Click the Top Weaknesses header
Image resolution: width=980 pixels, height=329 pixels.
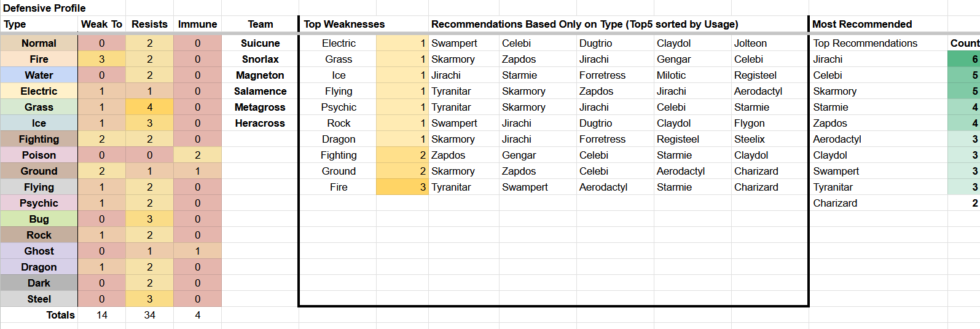(344, 24)
